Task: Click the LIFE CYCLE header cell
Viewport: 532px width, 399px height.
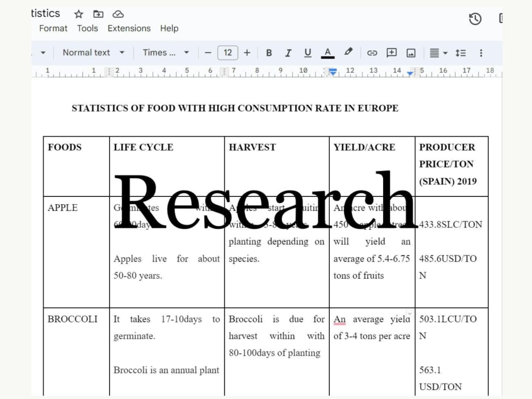Action: click(167, 166)
